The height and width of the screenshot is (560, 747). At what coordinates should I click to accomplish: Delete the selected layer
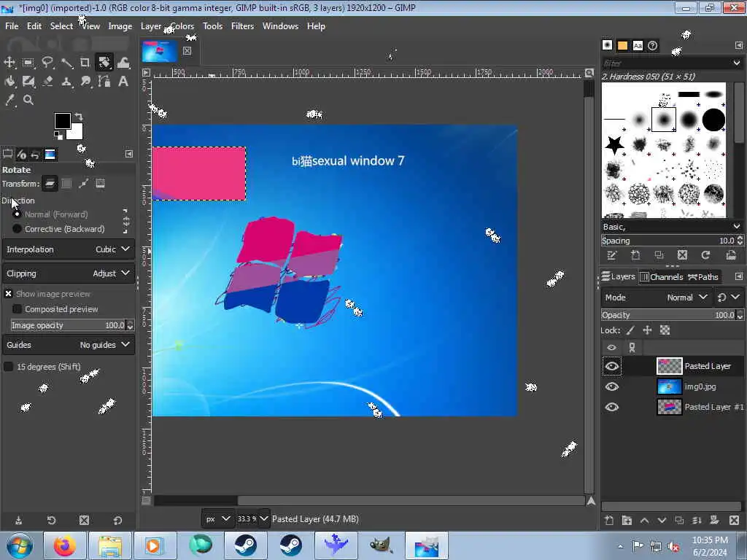coord(734,521)
